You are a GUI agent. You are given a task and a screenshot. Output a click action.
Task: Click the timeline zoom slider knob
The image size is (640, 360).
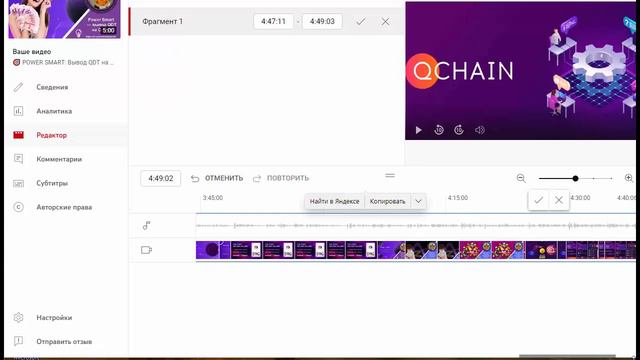point(575,178)
